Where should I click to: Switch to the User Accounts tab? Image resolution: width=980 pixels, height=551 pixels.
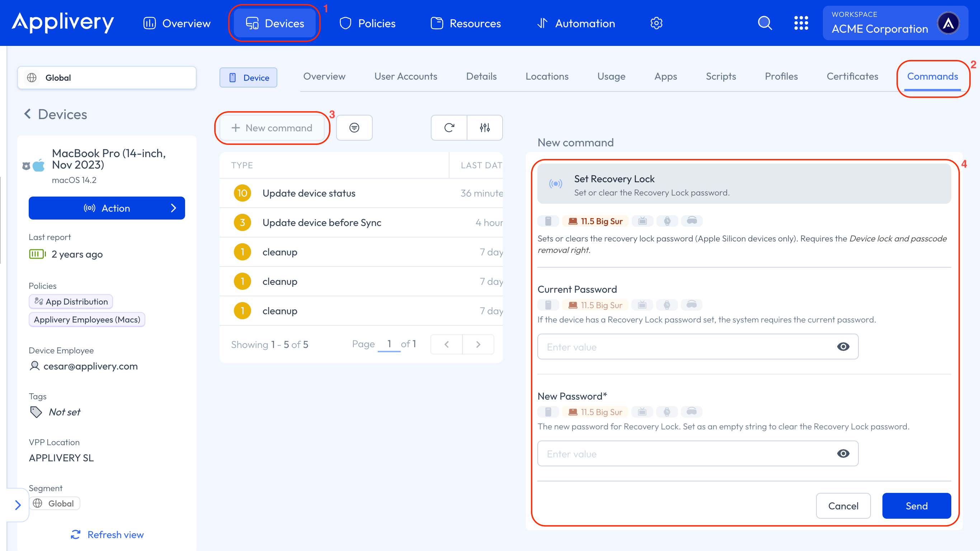406,76
